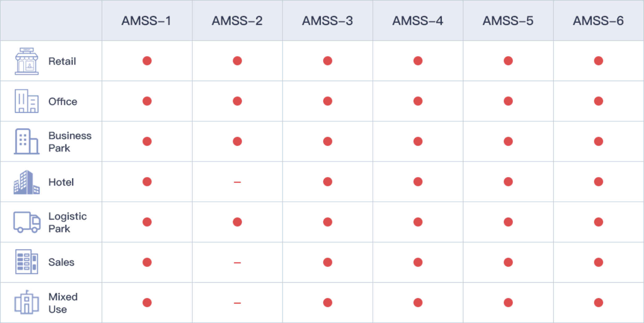Click the red dot for Retail AMSS-1
The image size is (644, 323).
(x=147, y=61)
